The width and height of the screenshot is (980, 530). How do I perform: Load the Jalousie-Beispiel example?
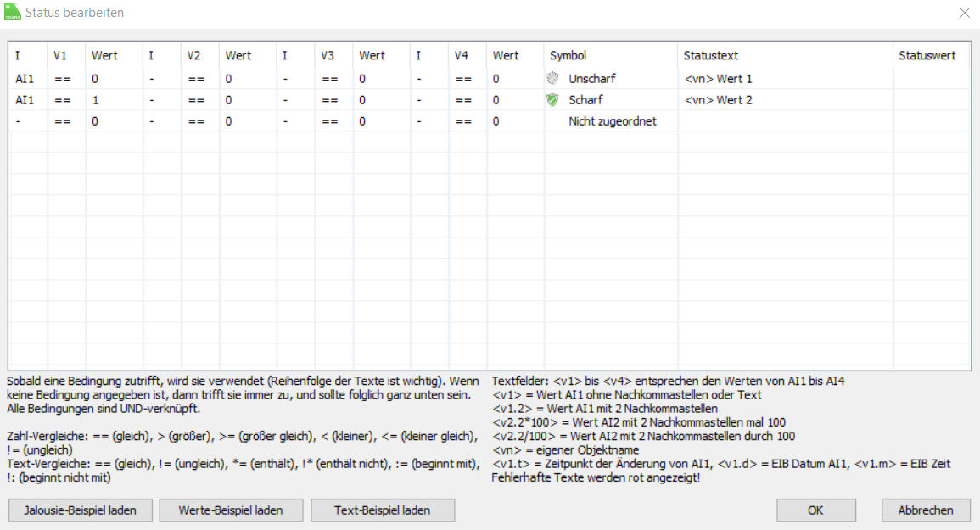point(80,510)
